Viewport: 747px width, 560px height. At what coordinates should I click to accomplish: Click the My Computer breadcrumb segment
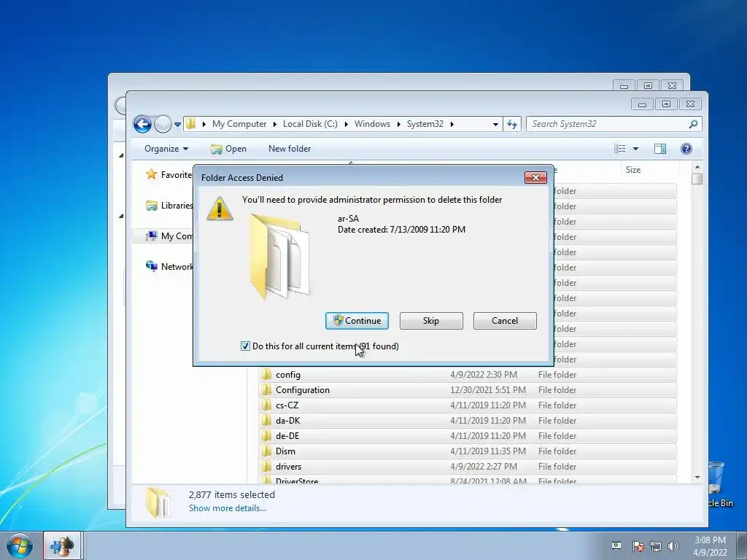click(239, 124)
